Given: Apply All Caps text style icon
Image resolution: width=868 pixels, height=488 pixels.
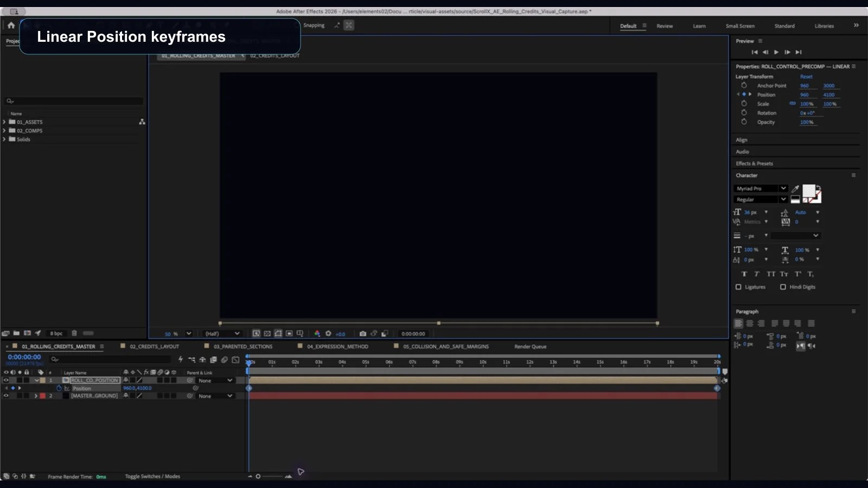Looking at the screenshot, I should [x=771, y=274].
